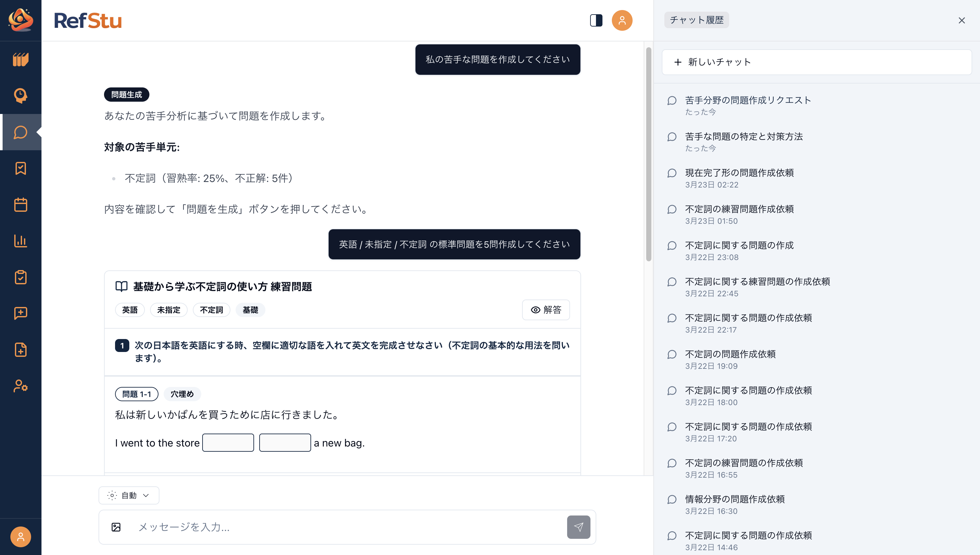Click the chat area vertical scrollbar
Screen dimensions: 980x555
[648, 154]
